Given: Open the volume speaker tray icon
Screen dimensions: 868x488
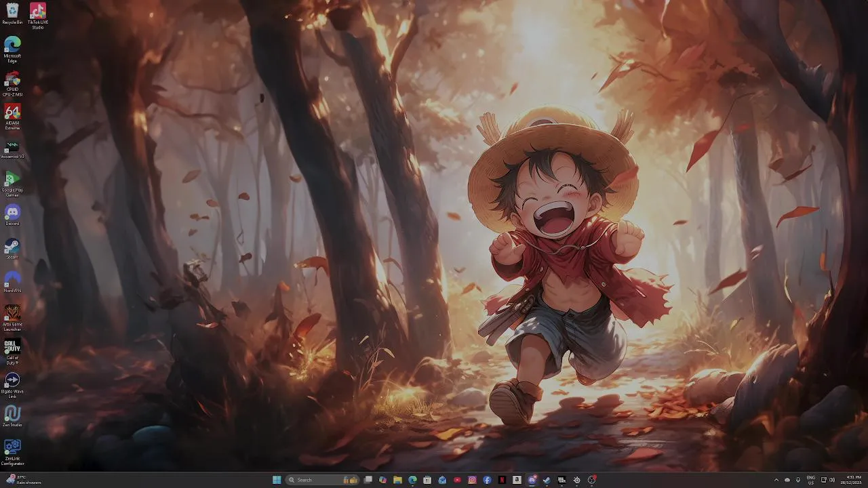Looking at the screenshot, I should (832, 480).
